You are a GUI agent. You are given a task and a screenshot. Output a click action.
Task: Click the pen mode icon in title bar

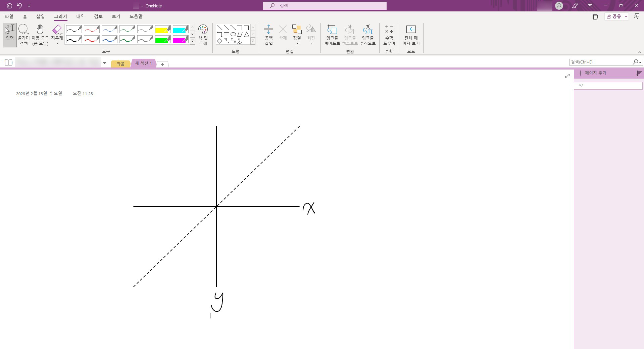[575, 6]
